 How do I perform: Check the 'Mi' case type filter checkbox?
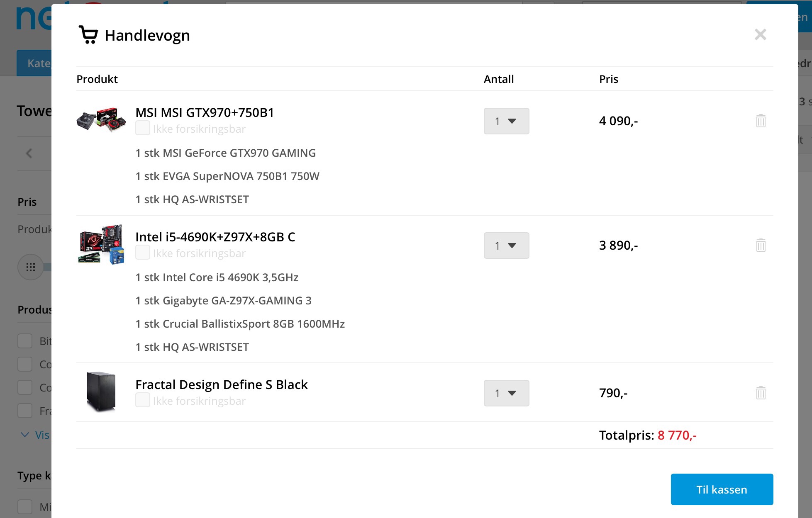click(25, 507)
